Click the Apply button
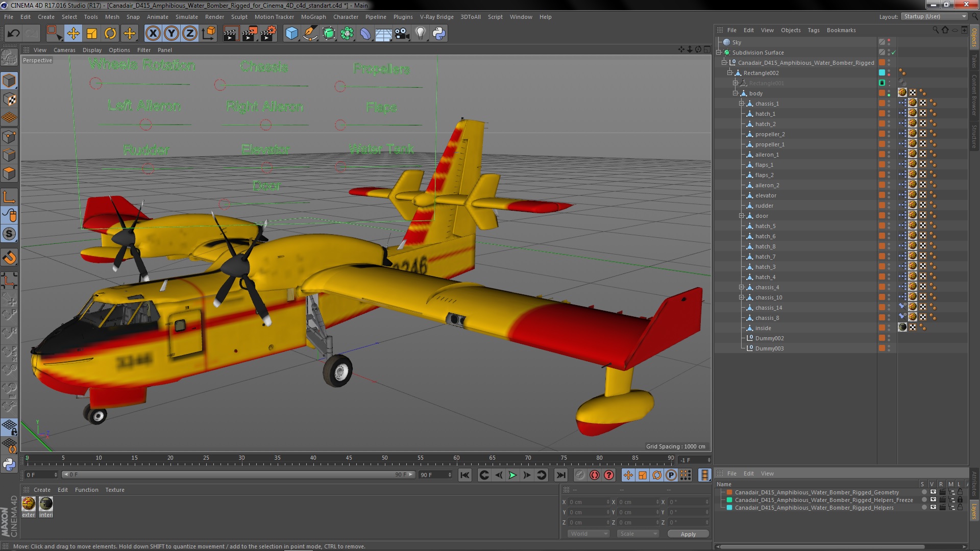Viewport: 980px width, 551px height. point(688,534)
